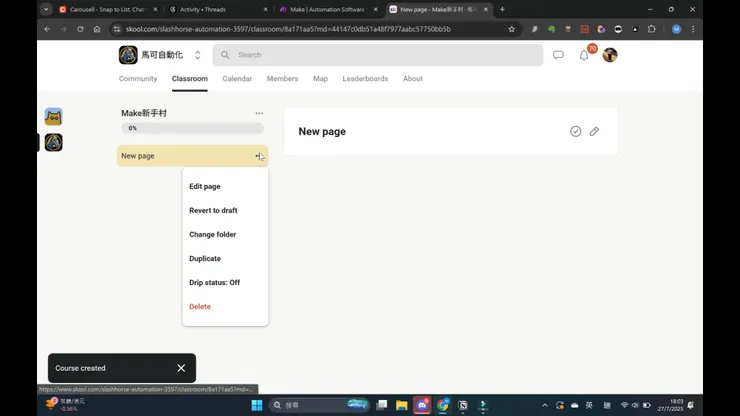Click the browser home icon
This screenshot has width=740, height=416.
pos(97,29)
